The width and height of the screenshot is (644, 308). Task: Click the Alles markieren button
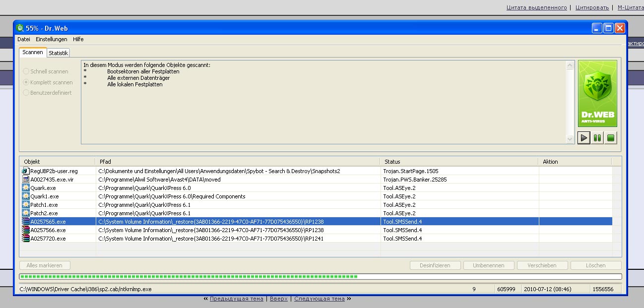pos(45,265)
